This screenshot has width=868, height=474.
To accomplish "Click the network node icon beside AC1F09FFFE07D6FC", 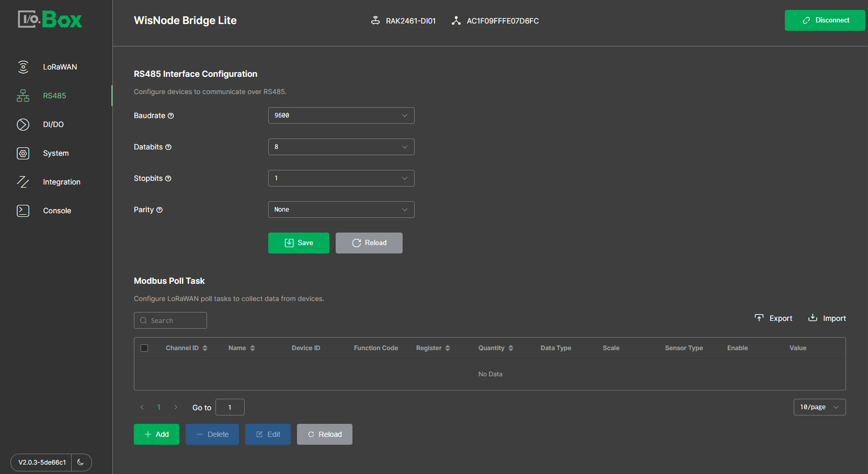I will [x=456, y=20].
